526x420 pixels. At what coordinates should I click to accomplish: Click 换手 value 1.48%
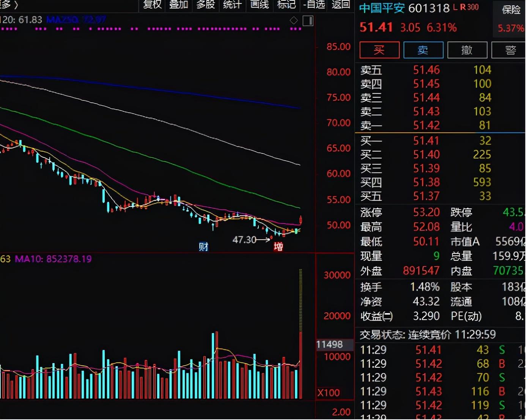(x=425, y=287)
